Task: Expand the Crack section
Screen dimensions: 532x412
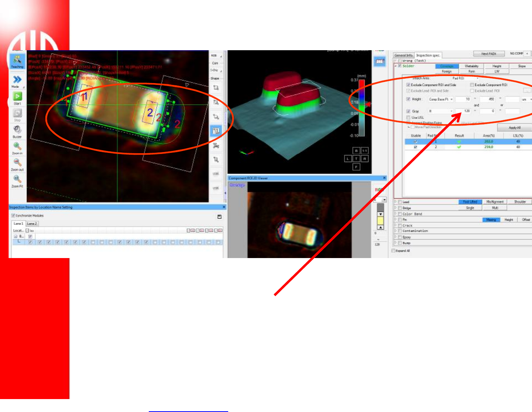Action: [x=396, y=225]
